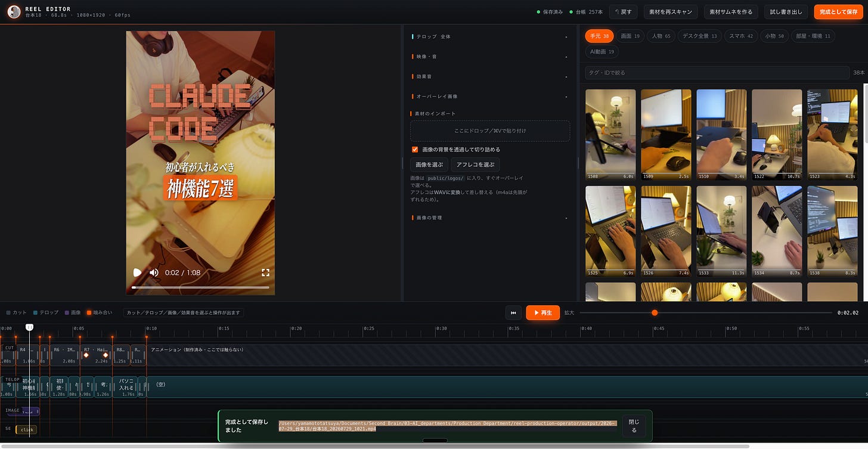The image size is (868, 449).
Task: Click the 画像を選ぶ button
Action: point(429,165)
